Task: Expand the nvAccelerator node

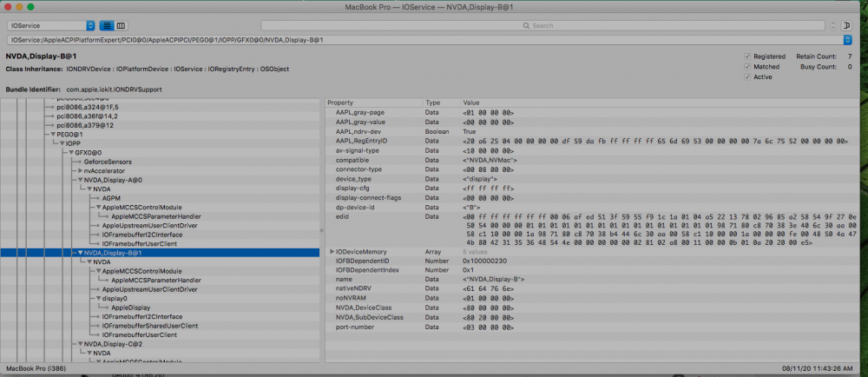Action: tap(80, 170)
